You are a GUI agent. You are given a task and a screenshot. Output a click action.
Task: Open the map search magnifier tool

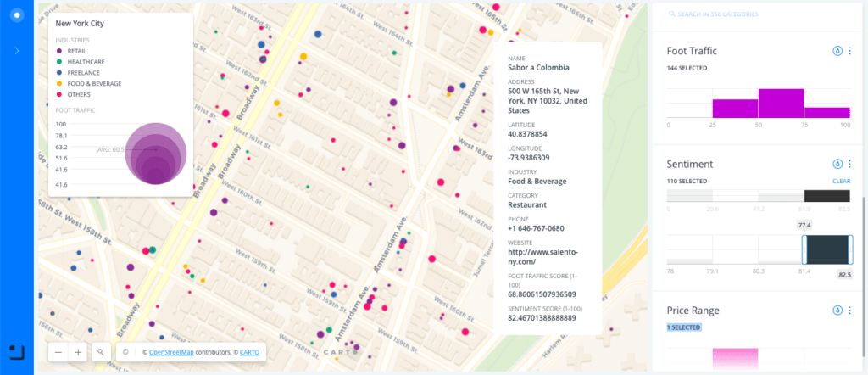point(101,352)
